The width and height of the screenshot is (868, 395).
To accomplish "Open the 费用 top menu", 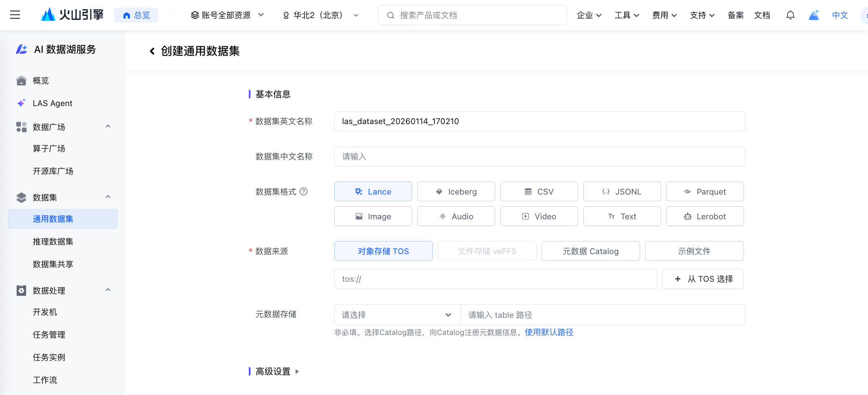I will [x=664, y=15].
